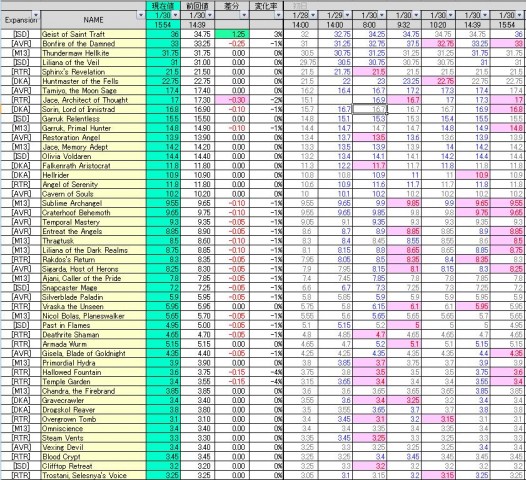Open the 1/29 column filter dropdown

coord(348,15)
